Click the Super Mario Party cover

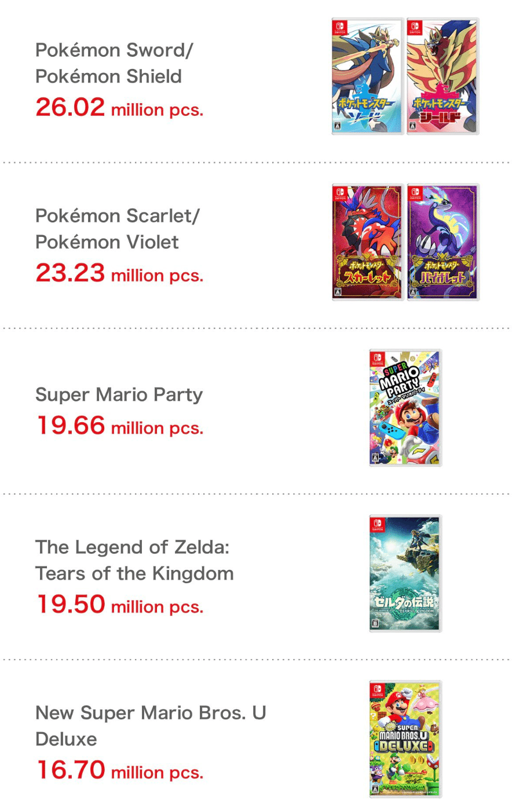[x=405, y=408]
